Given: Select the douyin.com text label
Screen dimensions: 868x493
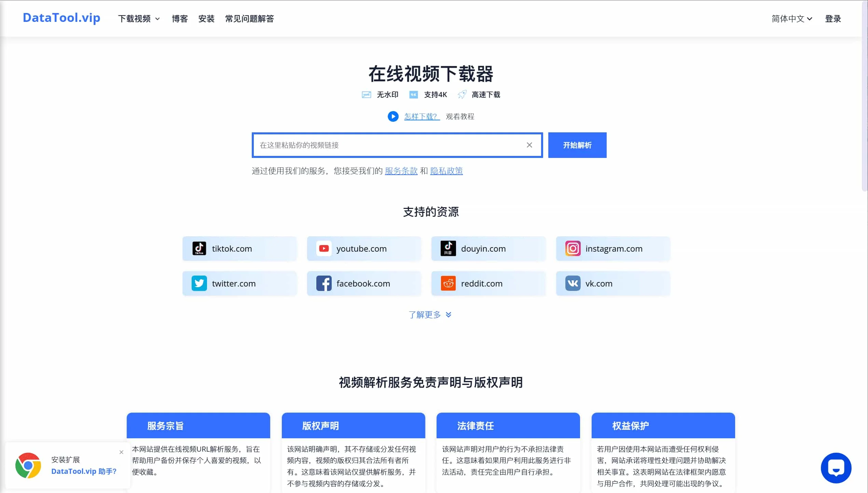Looking at the screenshot, I should point(483,249).
